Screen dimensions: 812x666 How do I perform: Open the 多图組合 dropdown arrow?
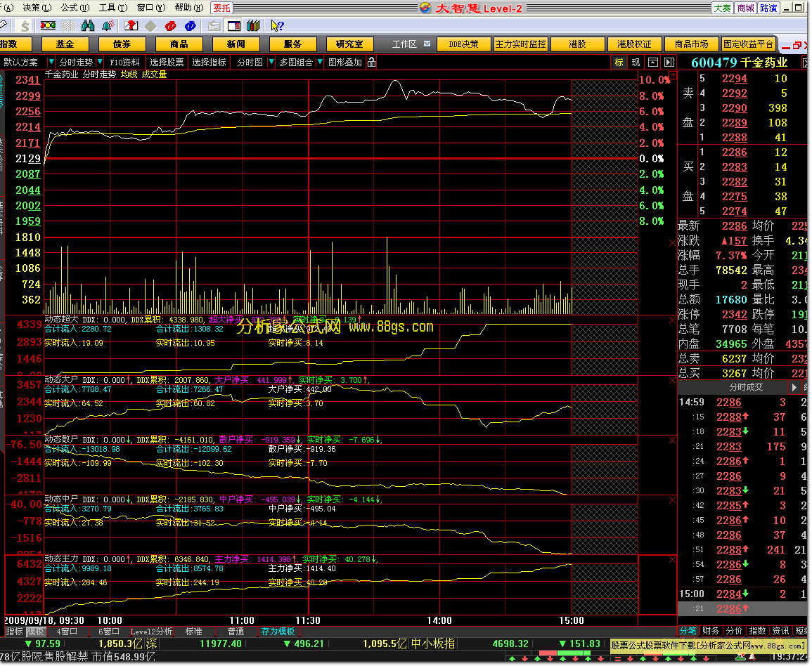320,62
